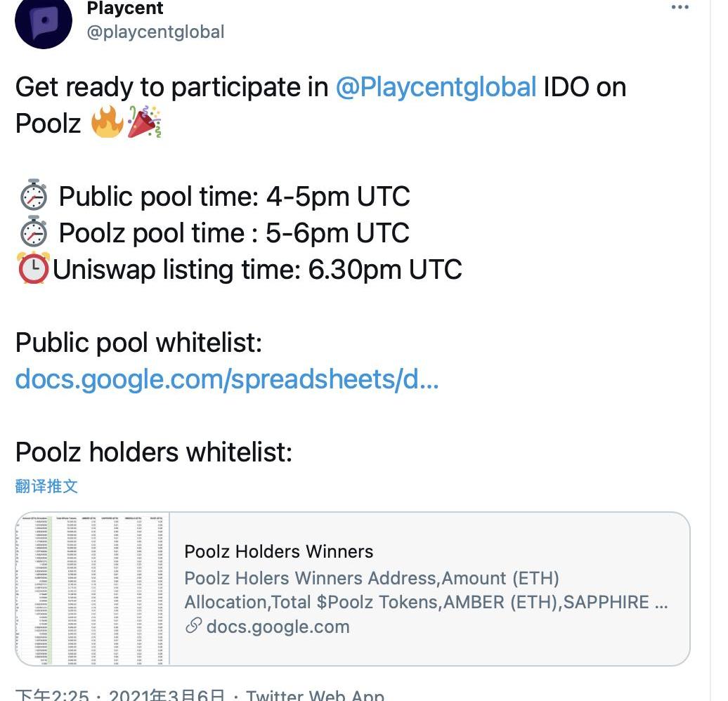Open the docs.google.com/spreadsheets whitelist link

[227, 379]
